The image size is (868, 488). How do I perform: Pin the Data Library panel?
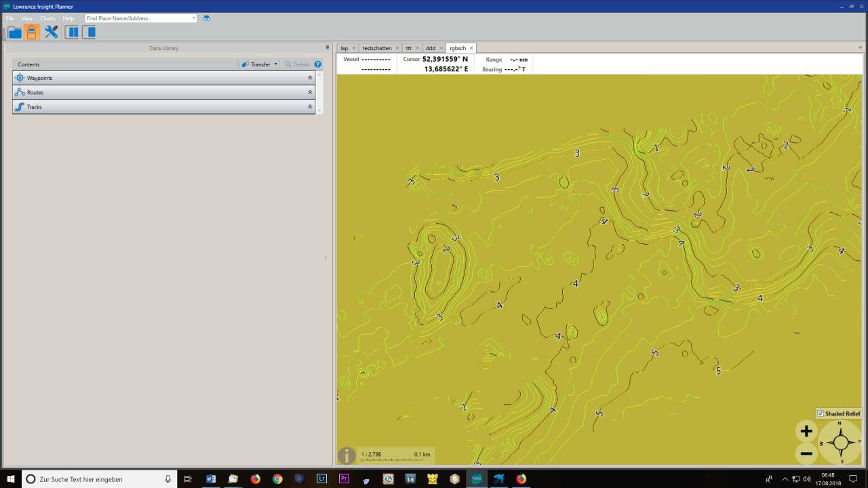click(328, 48)
